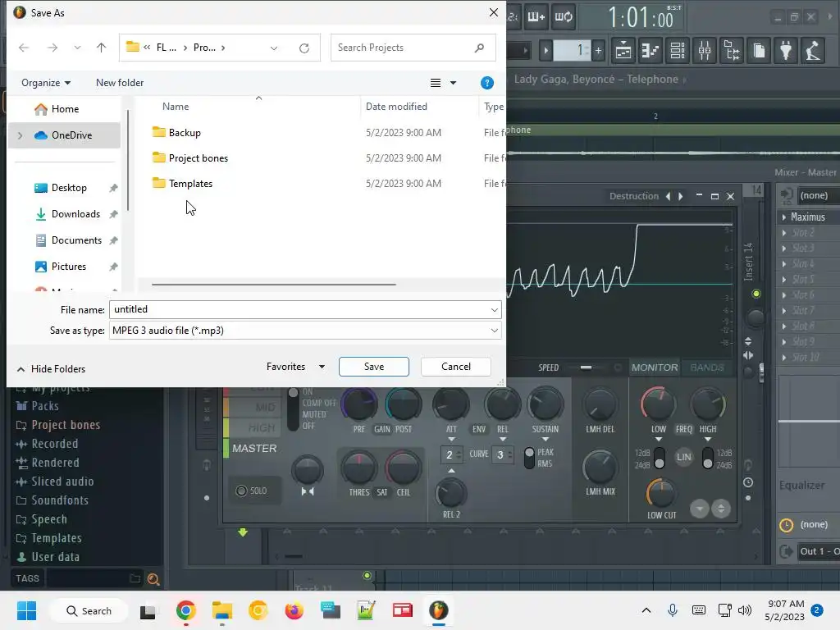Open the view options dropdown arrow

pos(453,83)
